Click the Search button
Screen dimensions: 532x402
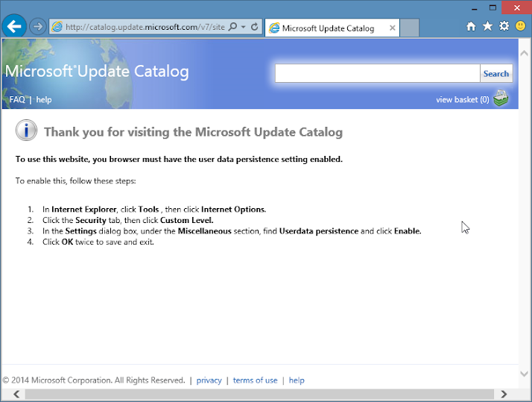point(496,73)
